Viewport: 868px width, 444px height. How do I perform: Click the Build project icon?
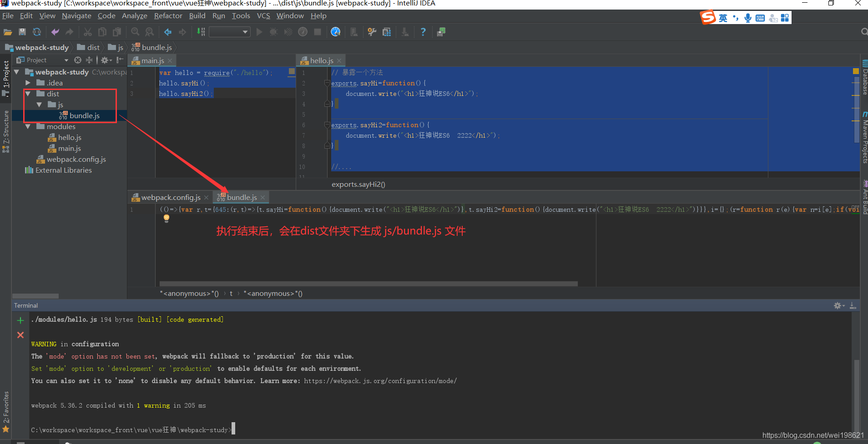201,32
